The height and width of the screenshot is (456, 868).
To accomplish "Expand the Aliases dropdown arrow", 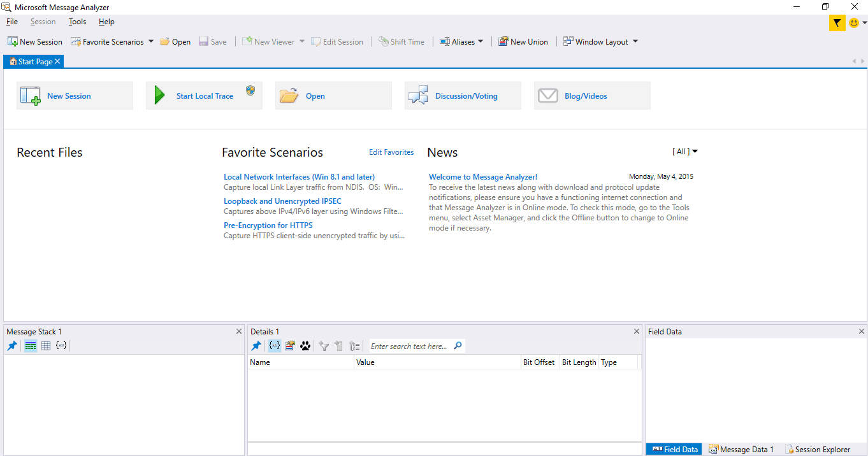I will click(481, 41).
